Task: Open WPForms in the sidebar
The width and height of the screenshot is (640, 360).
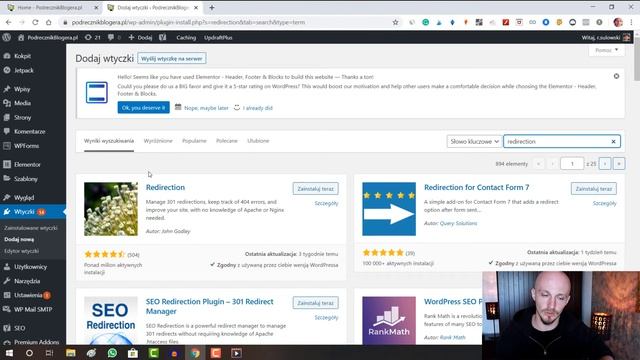Action: pos(26,146)
